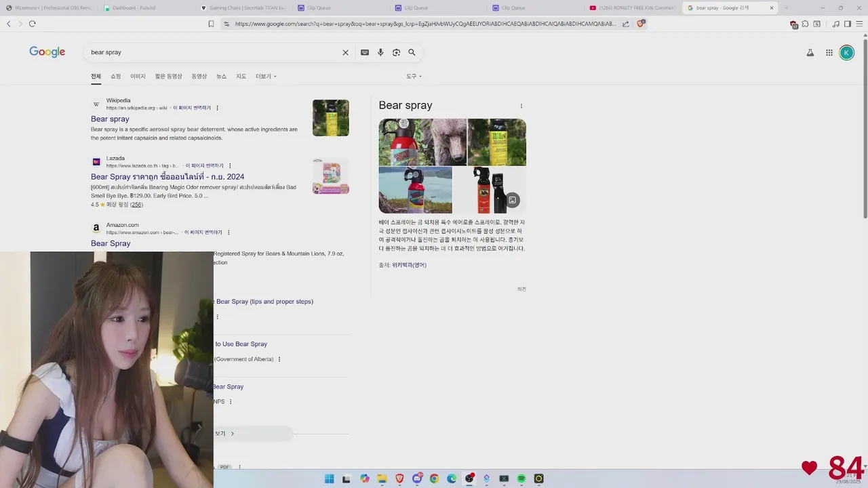Select the 뉴스 news tab
The height and width of the screenshot is (488, 868).
coord(222,76)
